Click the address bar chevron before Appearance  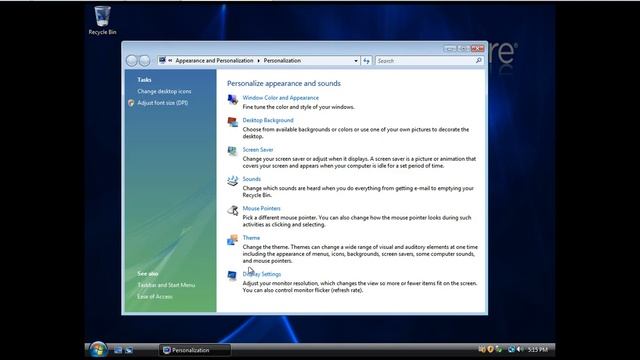pyautogui.click(x=170, y=60)
